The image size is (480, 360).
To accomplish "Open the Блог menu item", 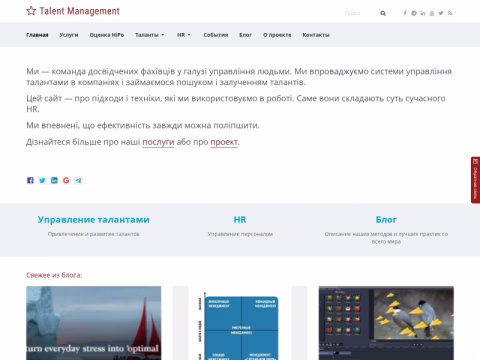I will point(245,35).
